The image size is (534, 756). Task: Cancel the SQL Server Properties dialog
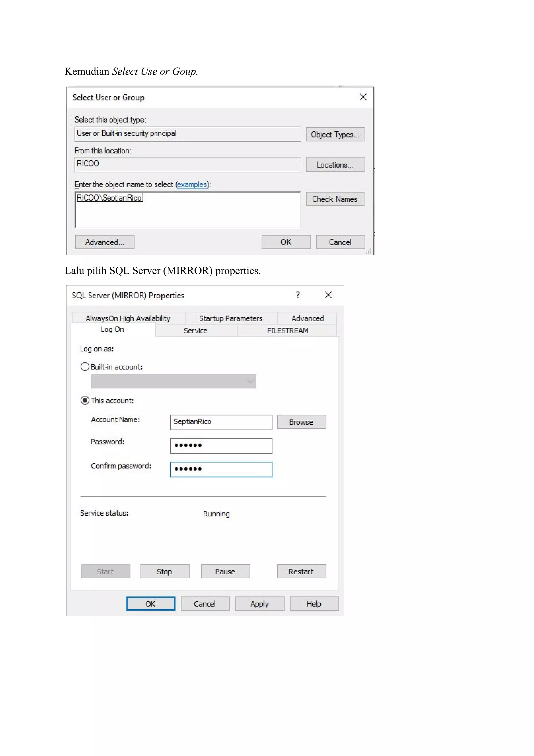[205, 604]
